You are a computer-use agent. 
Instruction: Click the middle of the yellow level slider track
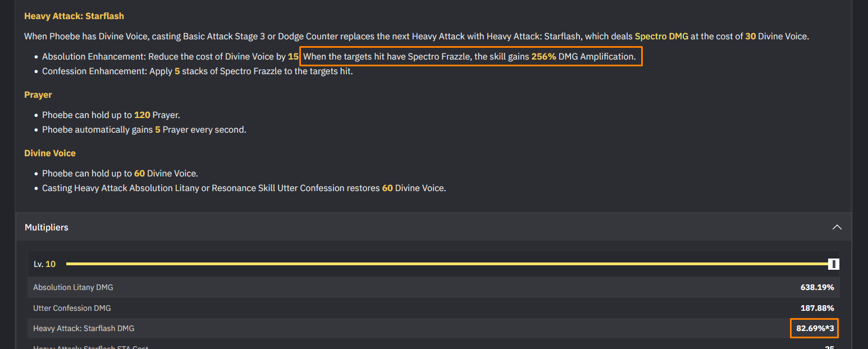[448, 264]
